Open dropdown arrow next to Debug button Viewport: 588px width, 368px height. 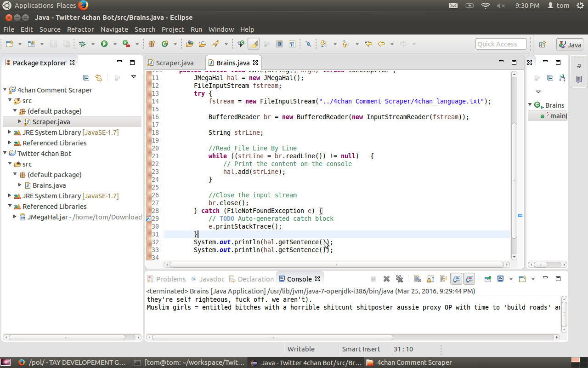coord(93,44)
